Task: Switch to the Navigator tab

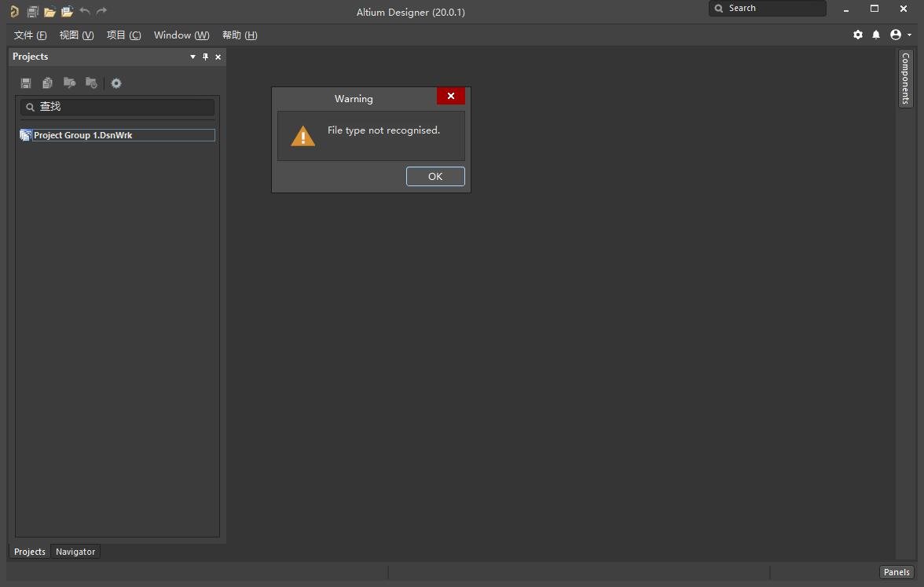Action: pos(75,552)
